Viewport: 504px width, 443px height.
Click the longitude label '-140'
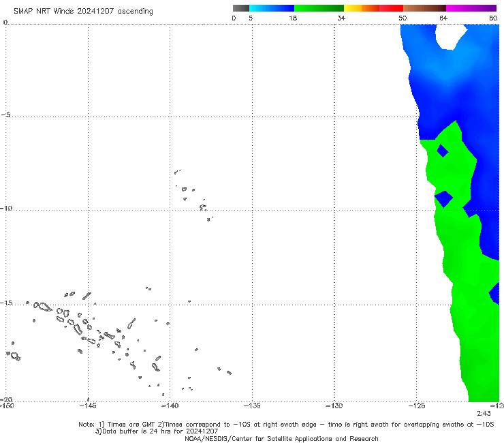click(x=170, y=406)
